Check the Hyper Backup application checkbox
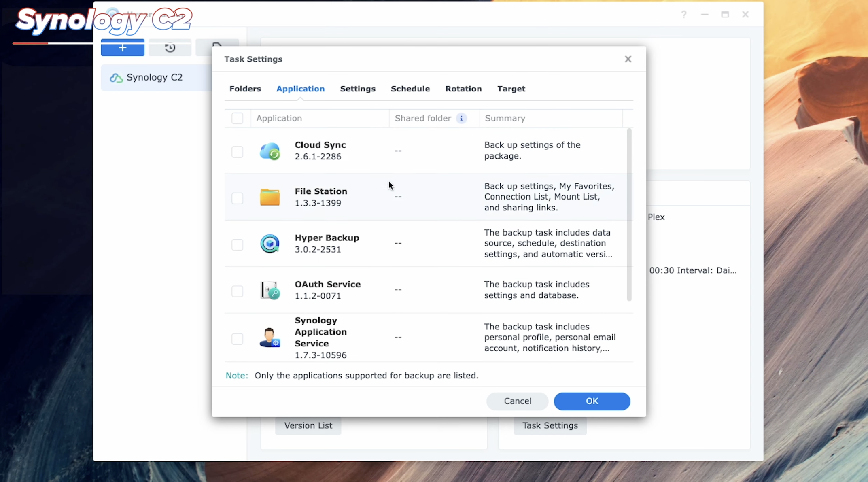This screenshot has height=482, width=868. [237, 244]
